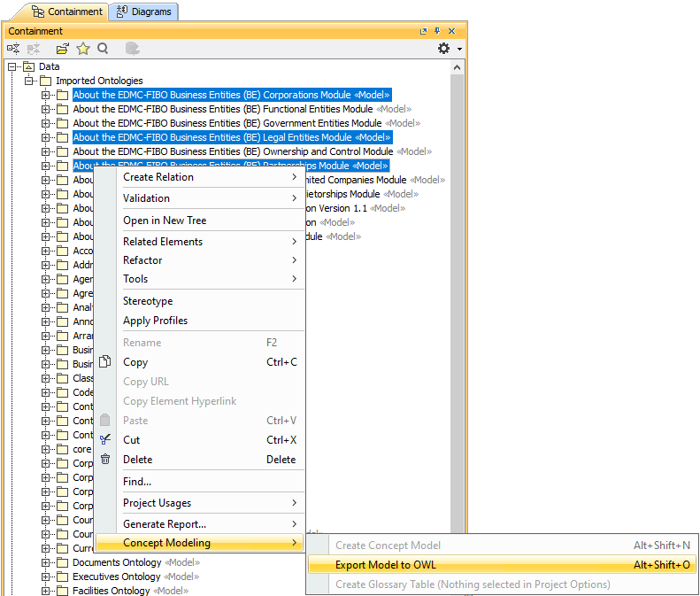Click the search magnifier icon in toolbar

point(104,49)
